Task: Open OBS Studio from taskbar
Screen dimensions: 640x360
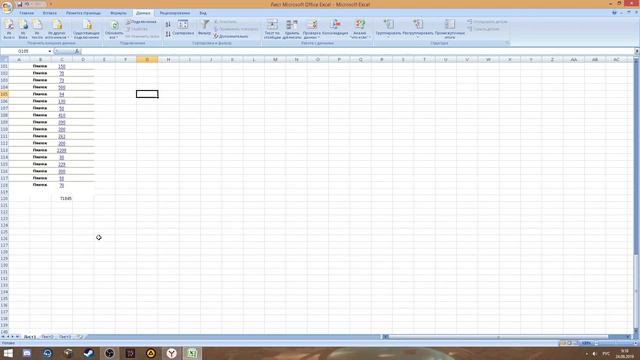Action: 109,353
